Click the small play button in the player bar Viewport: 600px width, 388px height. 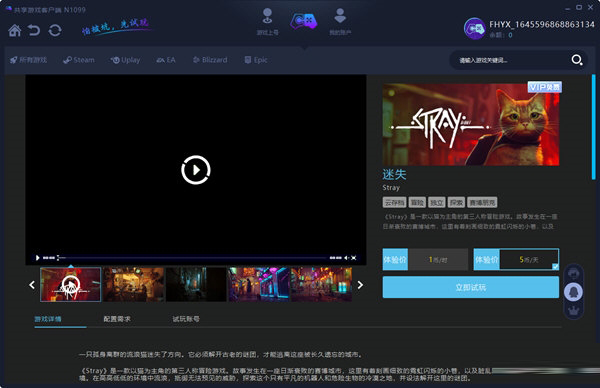point(37,258)
